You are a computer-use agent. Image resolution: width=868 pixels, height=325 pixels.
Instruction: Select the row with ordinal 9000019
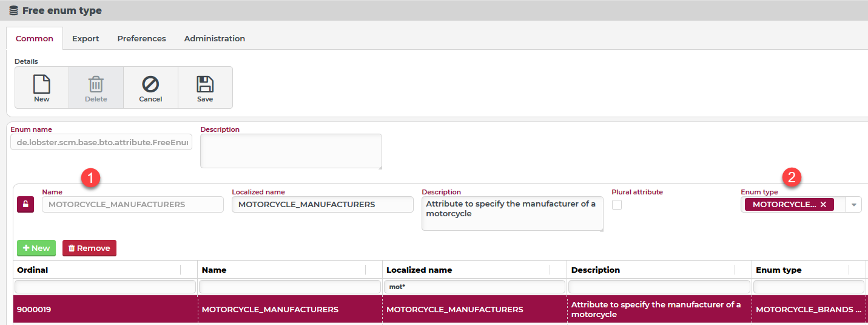coord(105,310)
